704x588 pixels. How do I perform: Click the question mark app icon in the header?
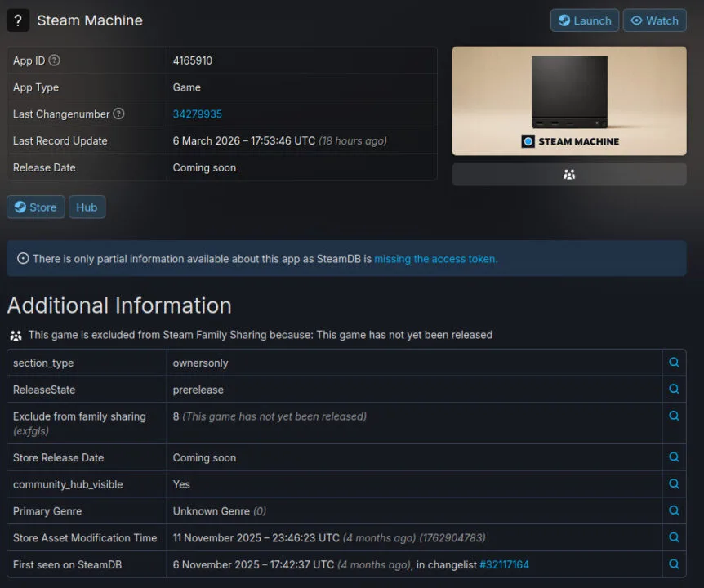pyautogui.click(x=18, y=20)
